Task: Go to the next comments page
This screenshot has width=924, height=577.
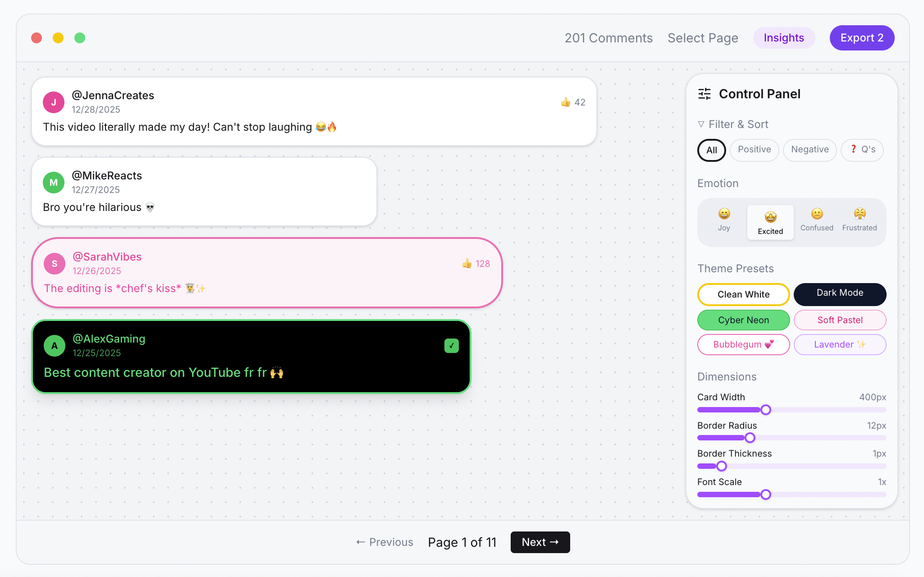Action: coord(540,542)
